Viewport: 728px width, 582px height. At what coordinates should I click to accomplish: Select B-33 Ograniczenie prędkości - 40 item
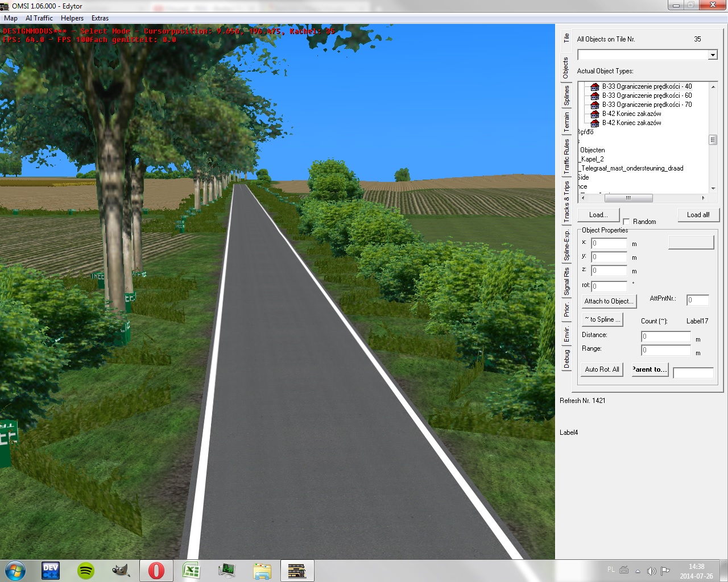647,86
